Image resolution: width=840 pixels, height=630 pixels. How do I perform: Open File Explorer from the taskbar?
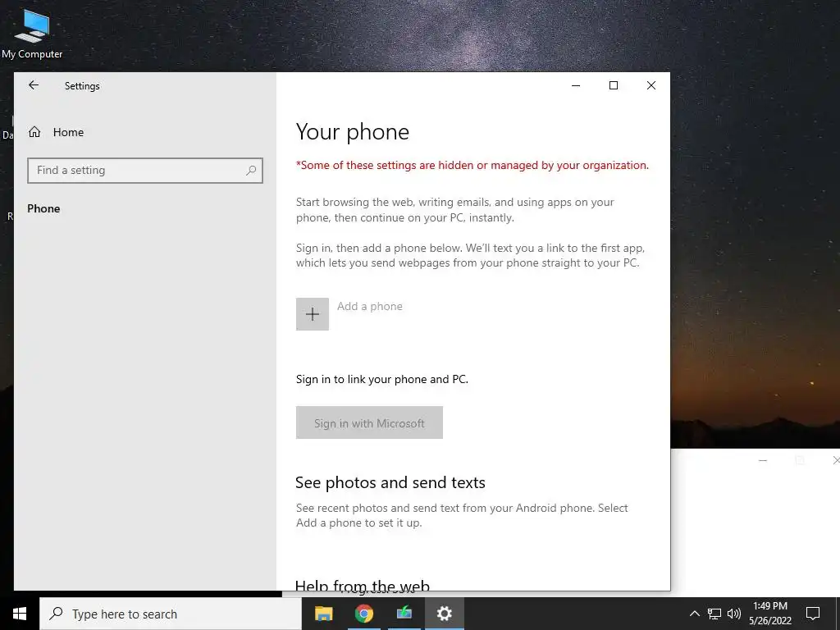click(323, 614)
